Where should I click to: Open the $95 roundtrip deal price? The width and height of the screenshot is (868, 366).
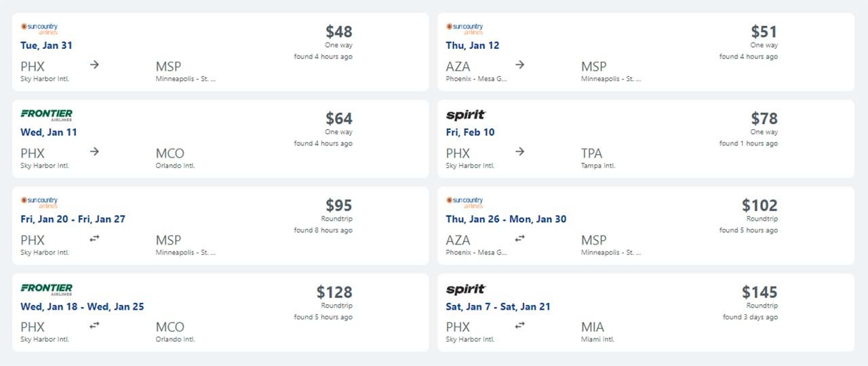point(338,206)
